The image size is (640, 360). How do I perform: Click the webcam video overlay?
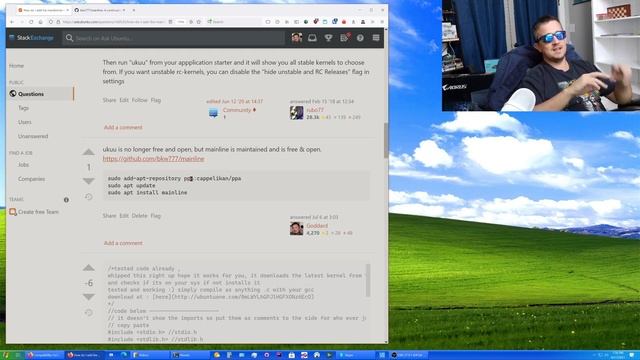tap(541, 56)
